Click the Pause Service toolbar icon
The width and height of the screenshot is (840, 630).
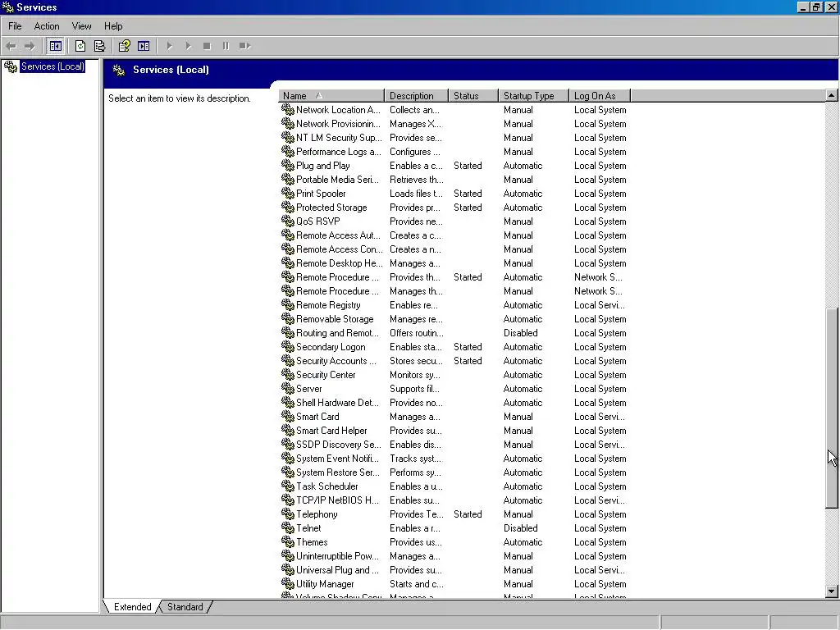pyautogui.click(x=226, y=46)
